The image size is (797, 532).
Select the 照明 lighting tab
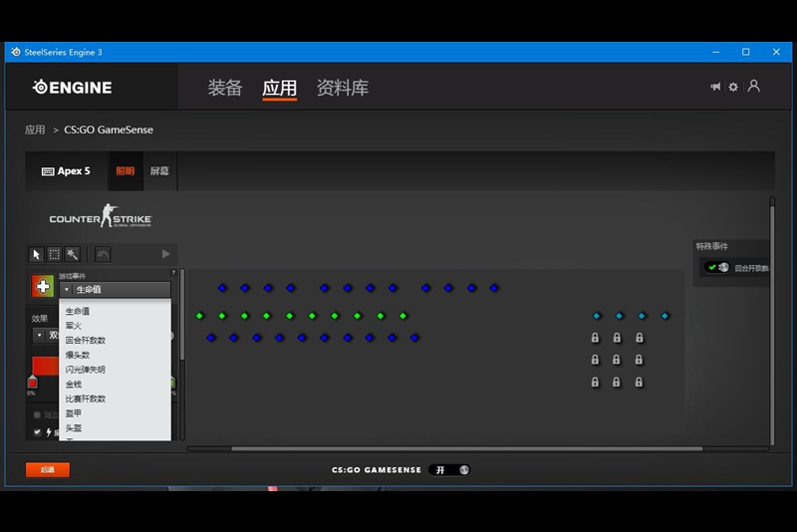click(126, 171)
